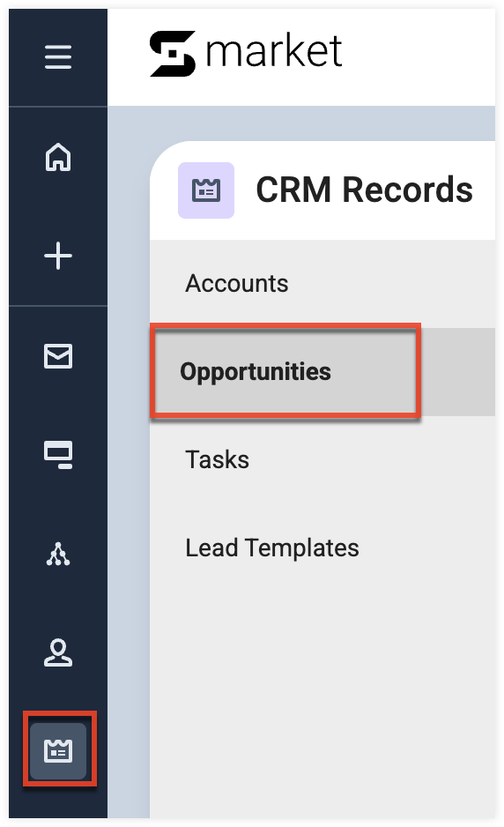Click the highlighted row right of Opportunities
This screenshot has width=504, height=827.
point(457,372)
